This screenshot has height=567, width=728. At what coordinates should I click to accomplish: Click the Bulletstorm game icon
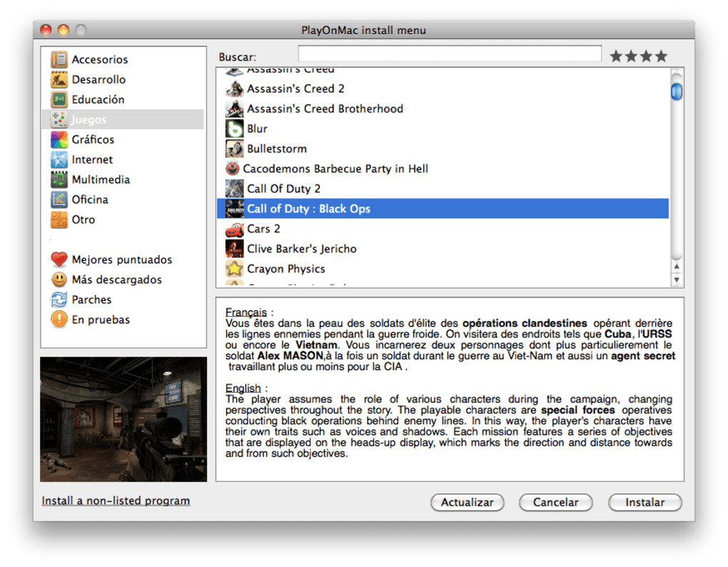235,148
